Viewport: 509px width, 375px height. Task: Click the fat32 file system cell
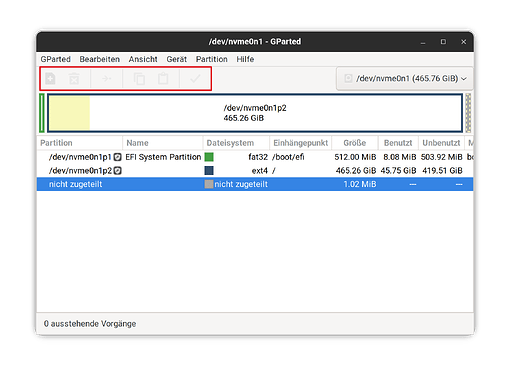[258, 157]
